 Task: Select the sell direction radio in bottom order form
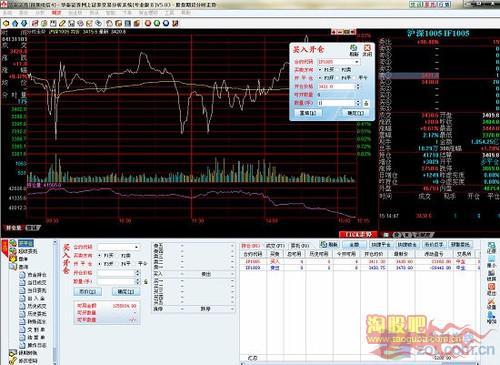point(118,256)
